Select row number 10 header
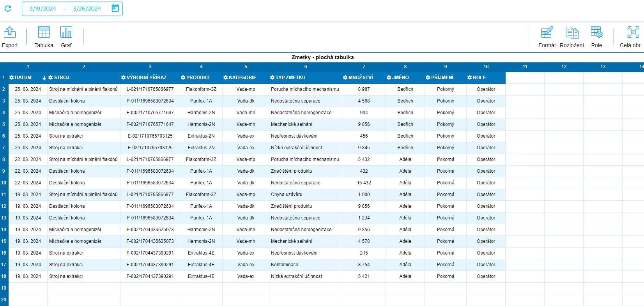644x306 pixels. click(4, 183)
